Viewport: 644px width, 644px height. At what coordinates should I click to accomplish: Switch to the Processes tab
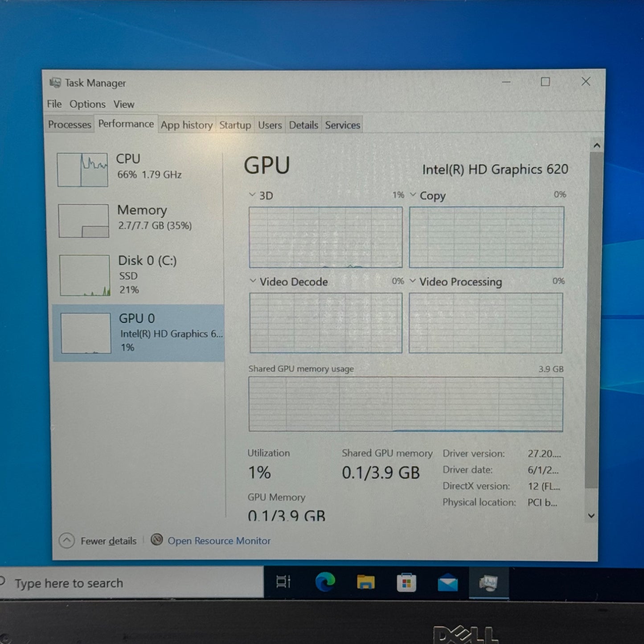[x=70, y=125]
